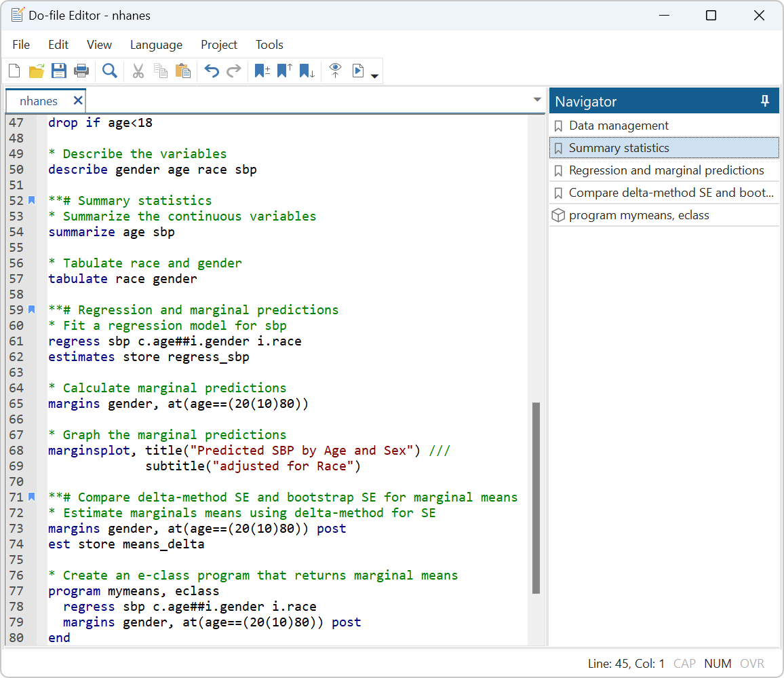The width and height of the screenshot is (784, 678).
Task: Paste from the clipboard
Action: pos(183,71)
